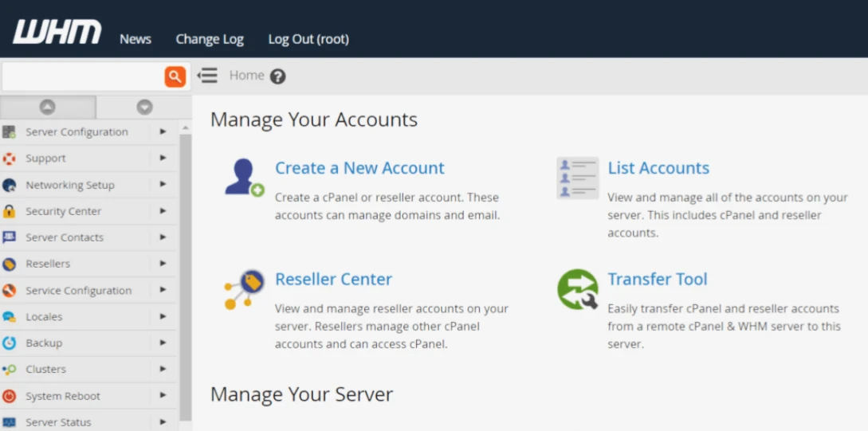Select Server Status in the sidebar
The width and height of the screenshot is (868, 431).
[58, 422]
